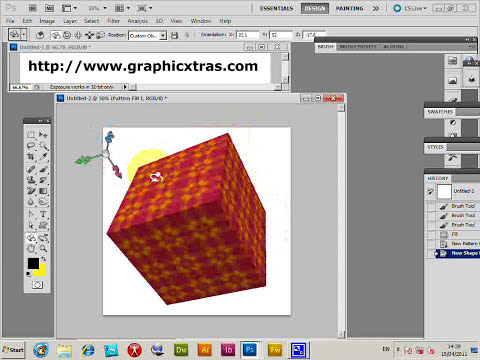Image resolution: width=480 pixels, height=360 pixels.
Task: Select the Blur tool
Action: (x=31, y=202)
